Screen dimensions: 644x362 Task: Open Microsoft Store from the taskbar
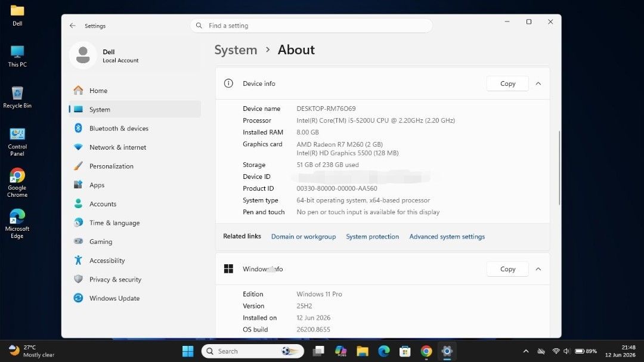[405, 351]
